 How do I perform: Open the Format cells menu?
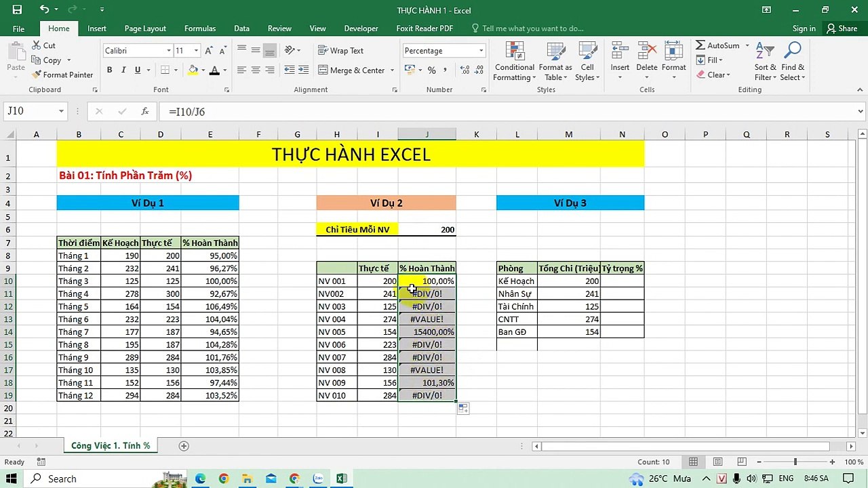tap(673, 62)
